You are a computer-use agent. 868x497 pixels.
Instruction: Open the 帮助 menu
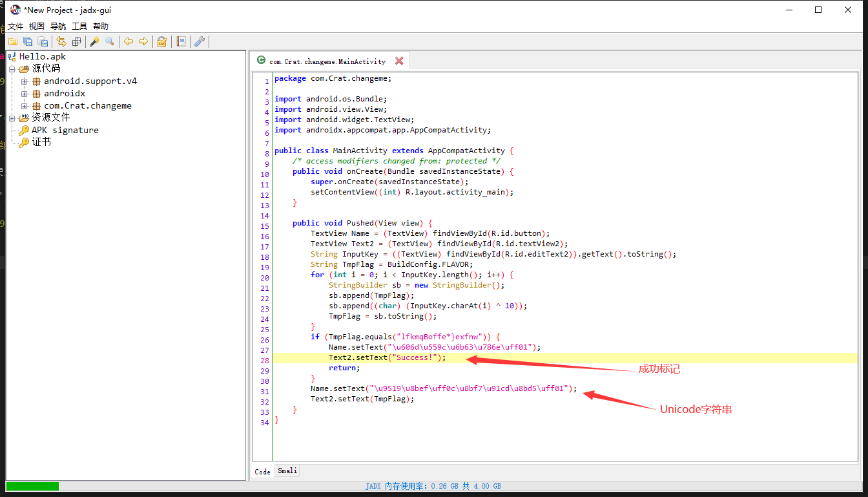click(101, 26)
